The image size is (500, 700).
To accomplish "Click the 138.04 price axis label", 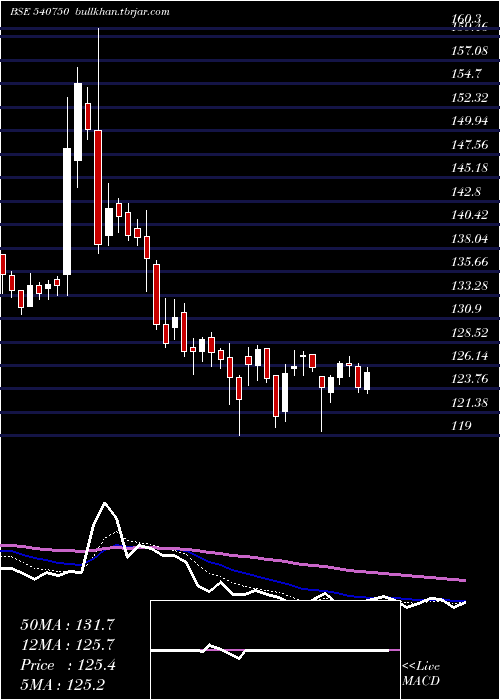I will [x=469, y=239].
